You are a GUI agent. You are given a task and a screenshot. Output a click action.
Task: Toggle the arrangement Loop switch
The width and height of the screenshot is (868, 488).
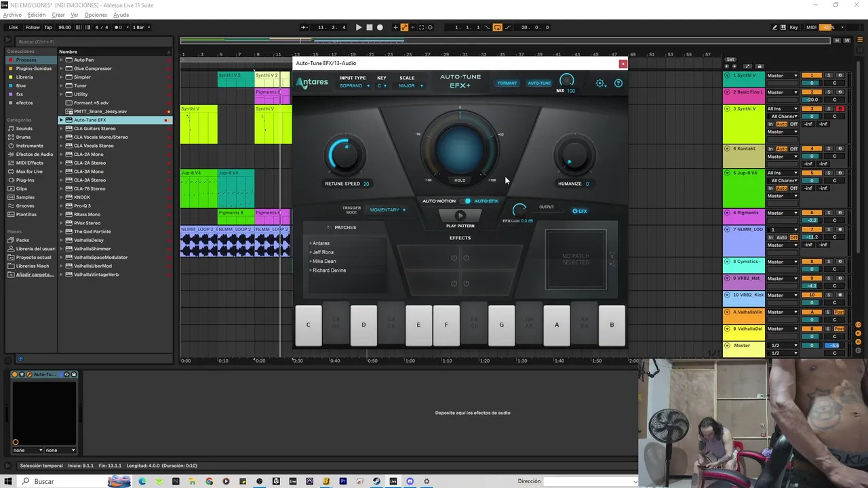[x=497, y=27]
